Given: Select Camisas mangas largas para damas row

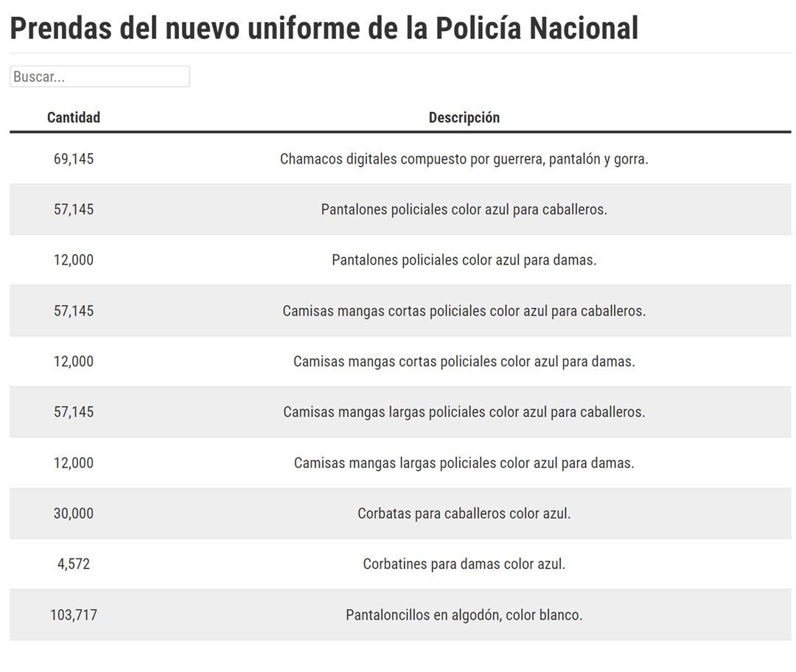Looking at the screenshot, I should [400, 463].
